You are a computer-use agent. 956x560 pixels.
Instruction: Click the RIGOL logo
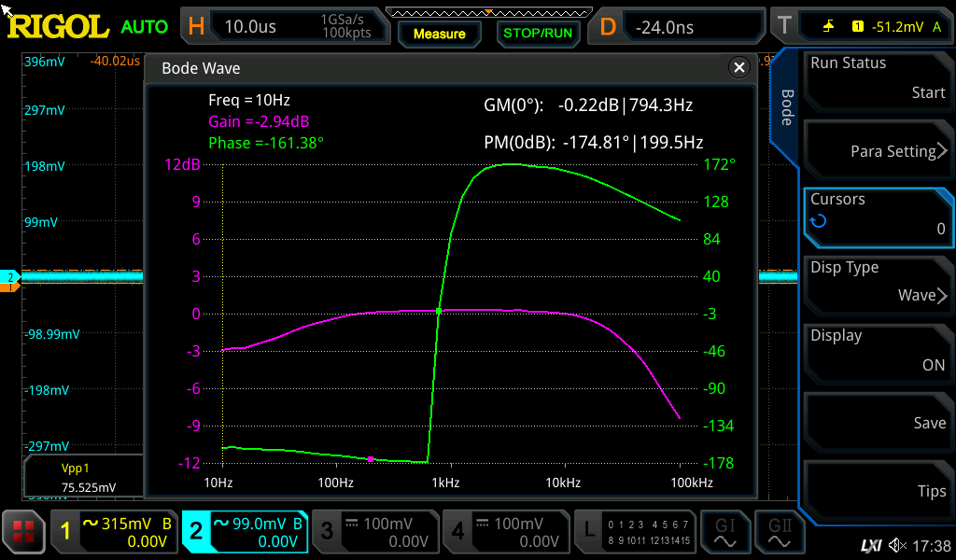(58, 26)
